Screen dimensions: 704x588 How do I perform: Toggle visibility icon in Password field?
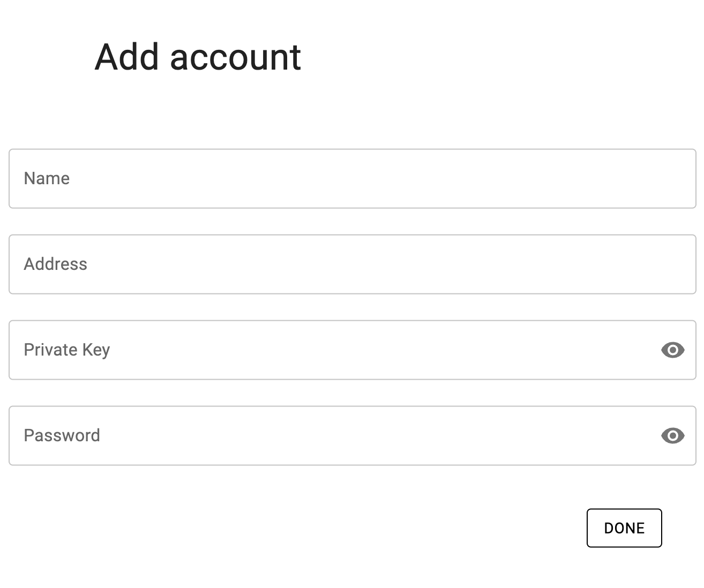(672, 436)
